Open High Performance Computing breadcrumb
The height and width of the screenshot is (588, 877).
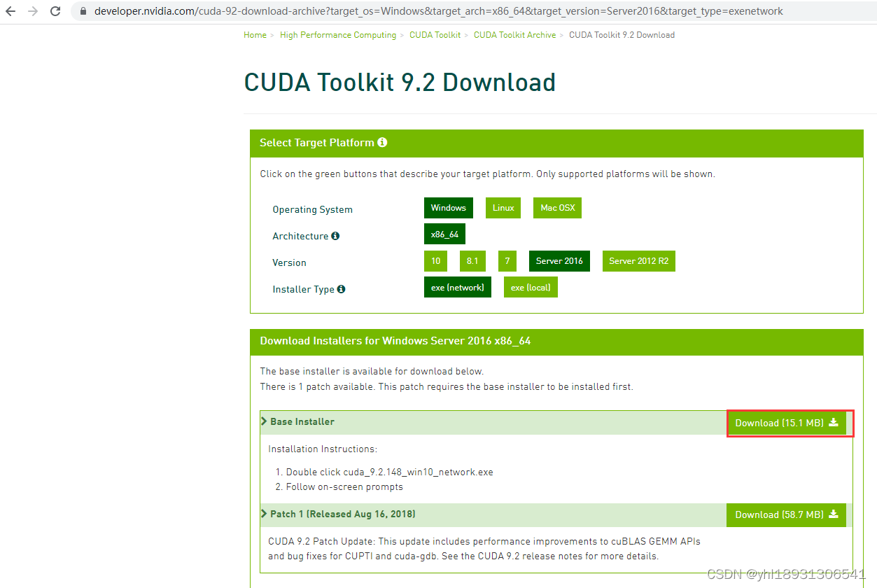coord(338,35)
